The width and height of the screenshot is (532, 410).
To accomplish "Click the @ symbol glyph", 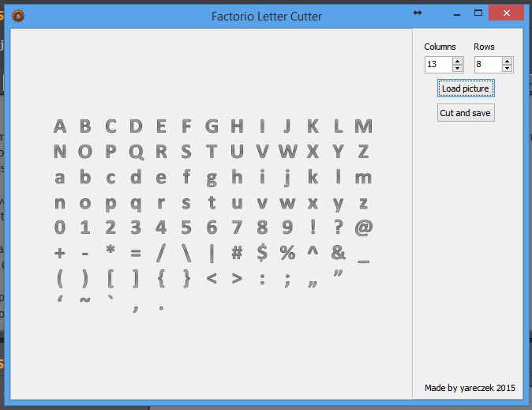I will [363, 228].
